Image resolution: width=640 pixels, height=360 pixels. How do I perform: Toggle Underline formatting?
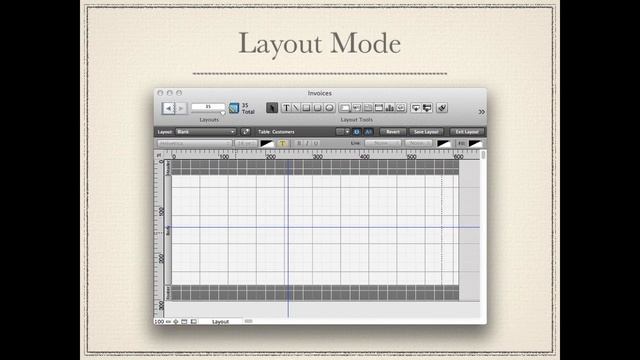(x=316, y=143)
